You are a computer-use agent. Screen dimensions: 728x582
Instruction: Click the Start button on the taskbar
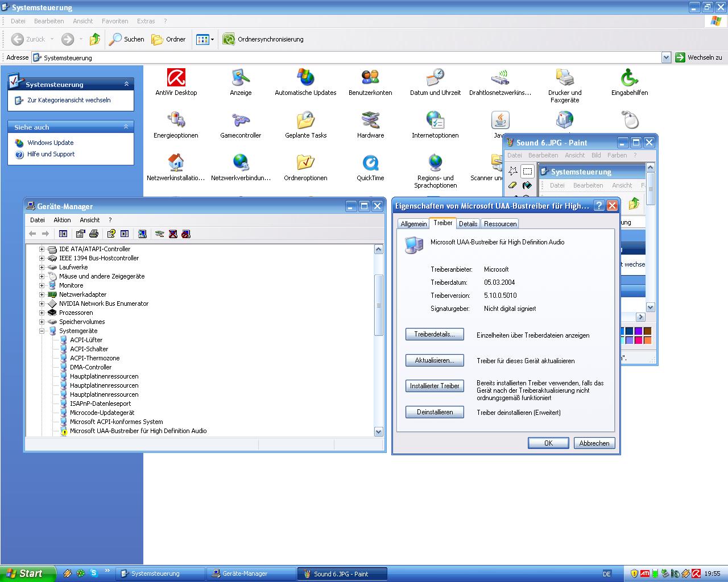[27, 573]
